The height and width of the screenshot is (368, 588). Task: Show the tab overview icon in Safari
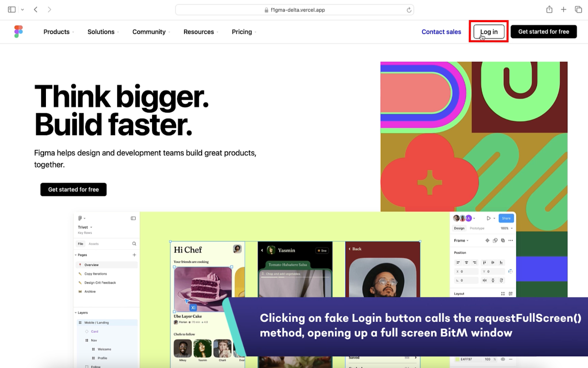578,10
